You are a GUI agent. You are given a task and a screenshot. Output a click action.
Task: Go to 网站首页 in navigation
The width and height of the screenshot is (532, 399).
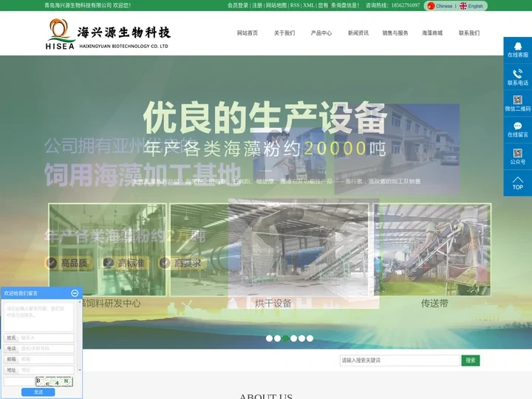[248, 33]
